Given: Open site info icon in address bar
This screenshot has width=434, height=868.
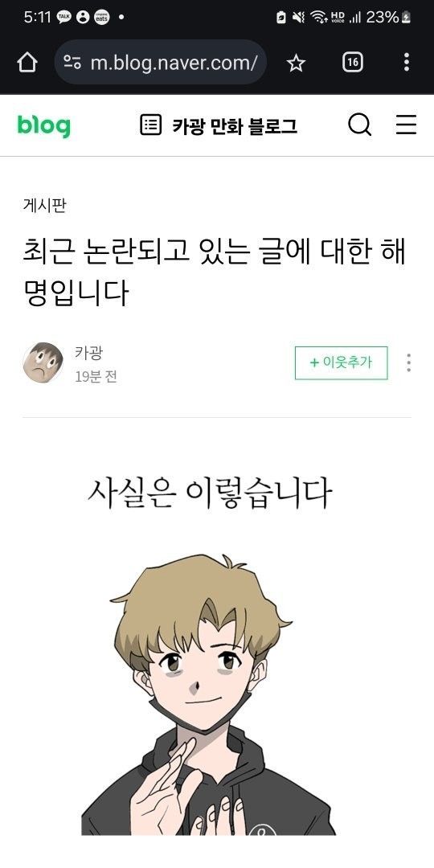Looking at the screenshot, I should pyautogui.click(x=72, y=63).
